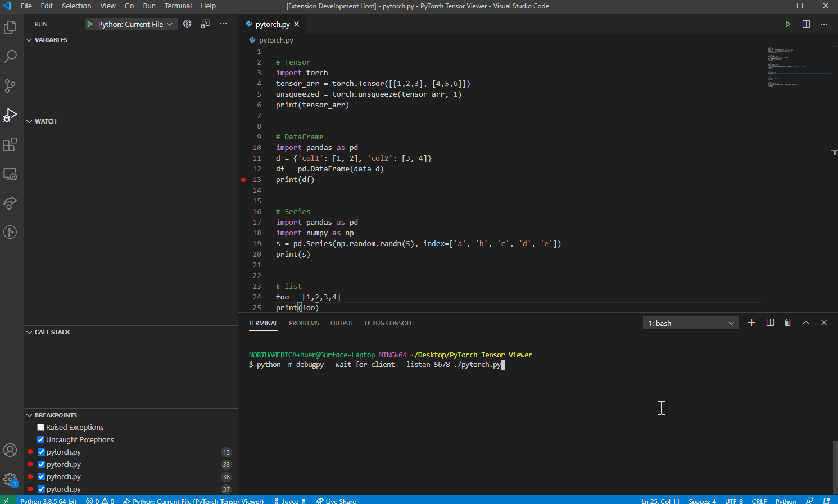Viewport: 838px width, 504px height.
Task: Create a new terminal with plus icon
Action: click(752, 323)
